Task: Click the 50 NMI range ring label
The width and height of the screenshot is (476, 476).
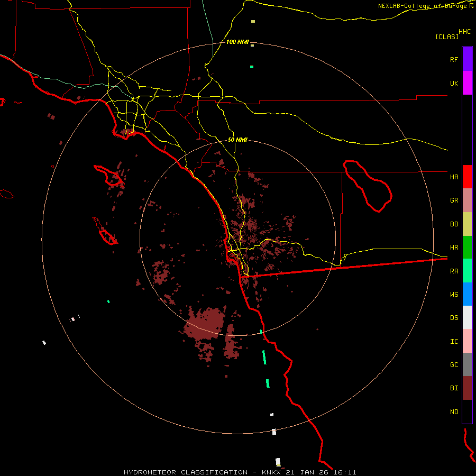Action: [237, 140]
